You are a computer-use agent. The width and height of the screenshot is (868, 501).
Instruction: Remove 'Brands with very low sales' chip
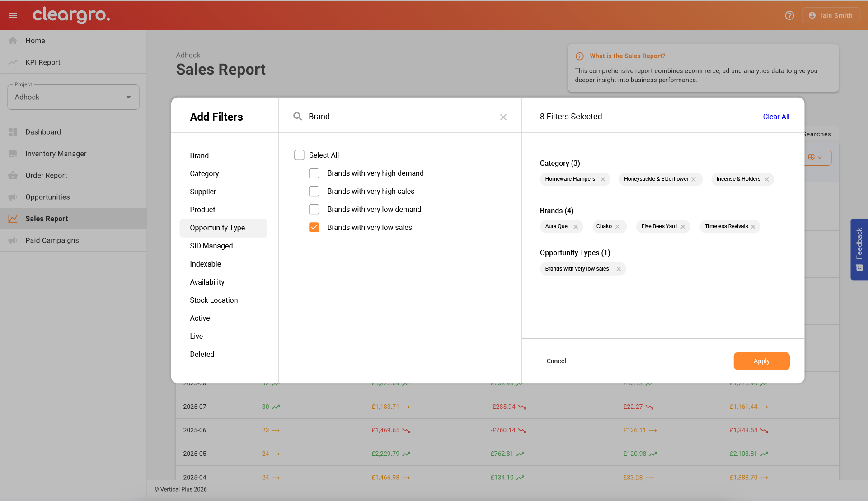(x=619, y=269)
